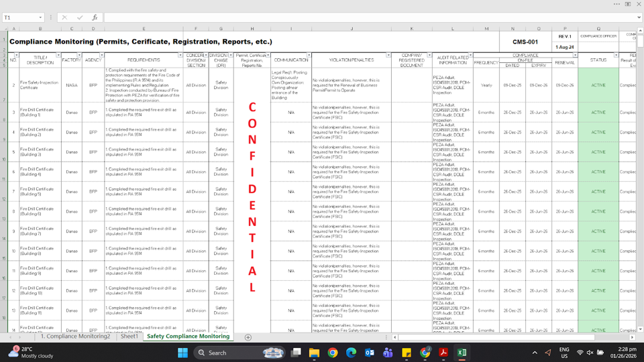Open Chrome profile icon next to Sticky Notes
The width and height of the screenshot is (644, 362).
(x=425, y=353)
